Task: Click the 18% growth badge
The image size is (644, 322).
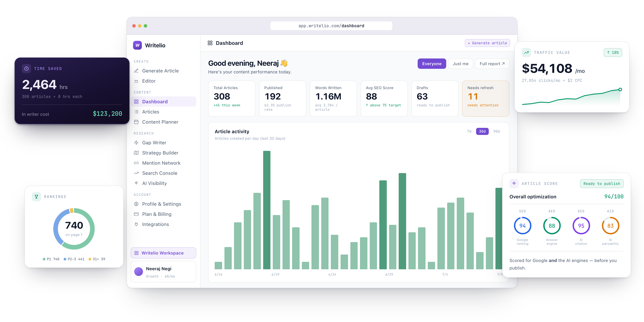Action: point(613,53)
